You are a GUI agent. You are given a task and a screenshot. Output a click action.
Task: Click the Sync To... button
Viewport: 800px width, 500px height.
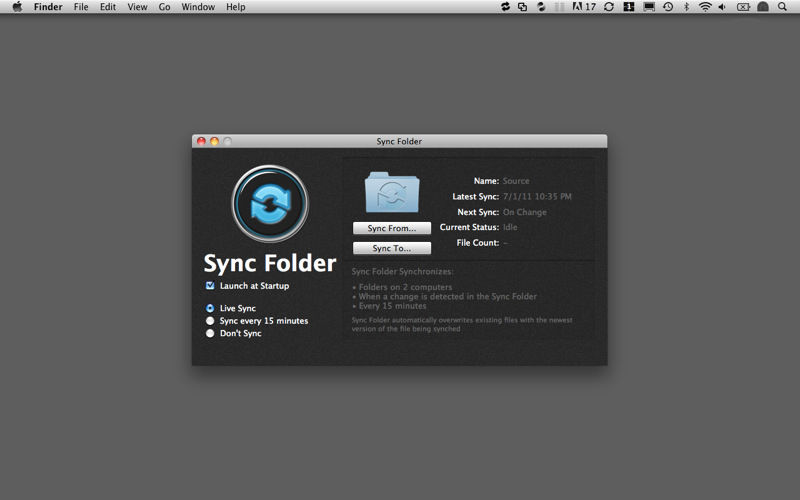392,248
